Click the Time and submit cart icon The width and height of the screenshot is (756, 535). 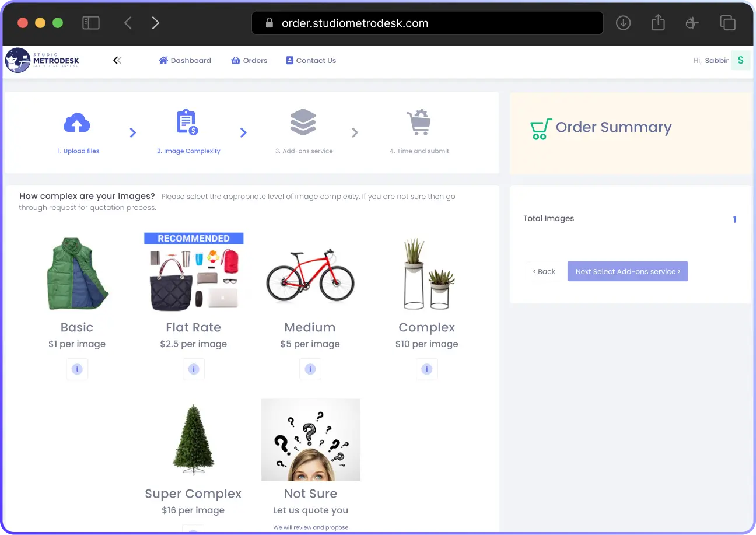(x=418, y=123)
